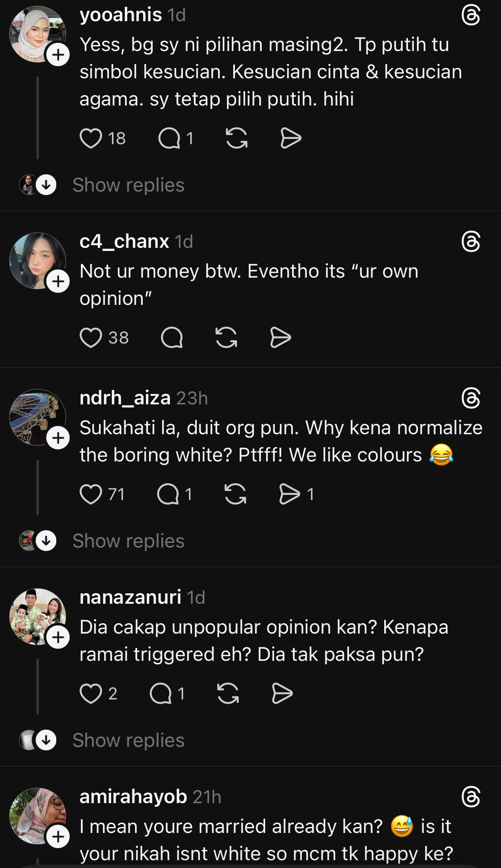The image size is (501, 868).
Task: Like ndrh_aiza's comment with the heart
Action: [91, 494]
